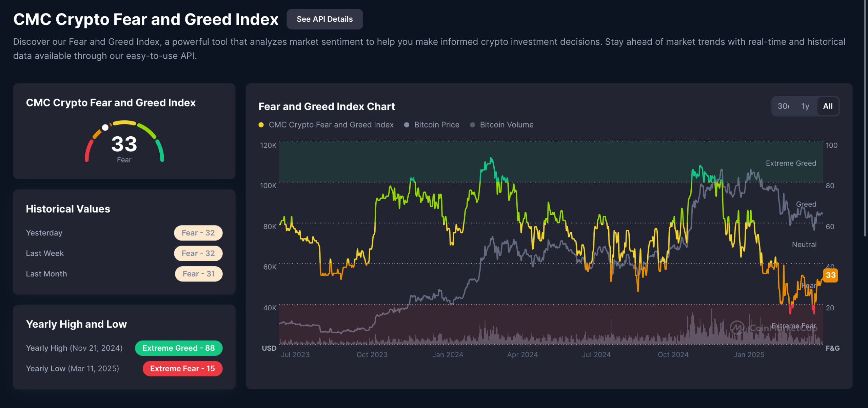Click the Neutral zone label on chart

(804, 245)
